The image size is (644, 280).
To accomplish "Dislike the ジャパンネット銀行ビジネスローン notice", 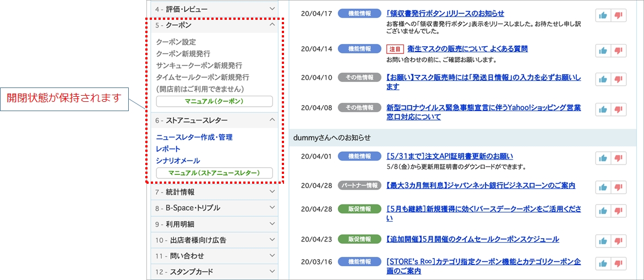I will tap(619, 187).
